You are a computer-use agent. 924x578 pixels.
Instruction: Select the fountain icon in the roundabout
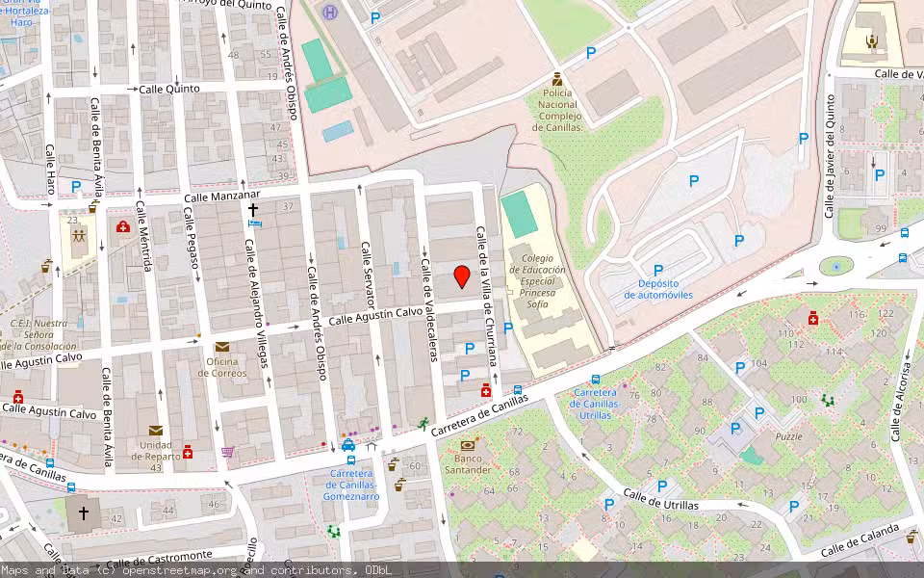(x=835, y=267)
